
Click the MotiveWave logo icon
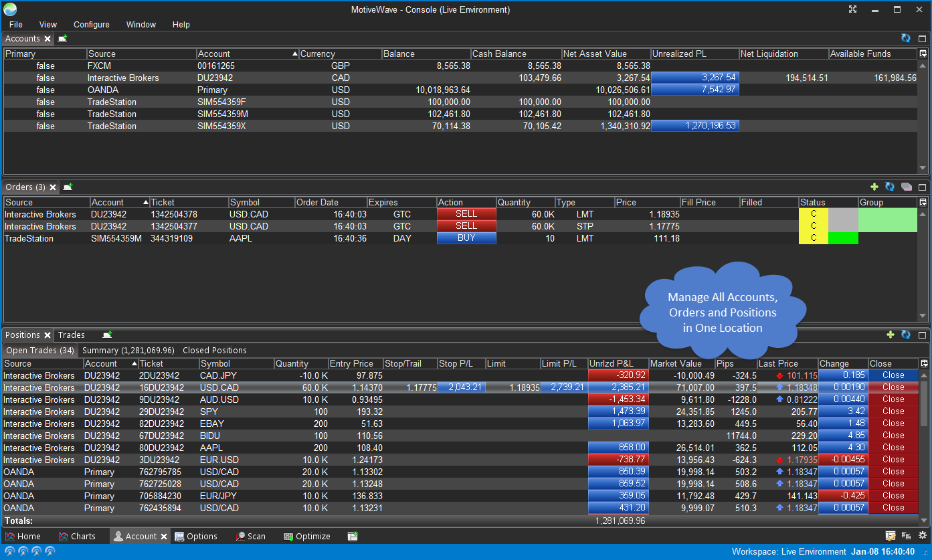pyautogui.click(x=10, y=9)
